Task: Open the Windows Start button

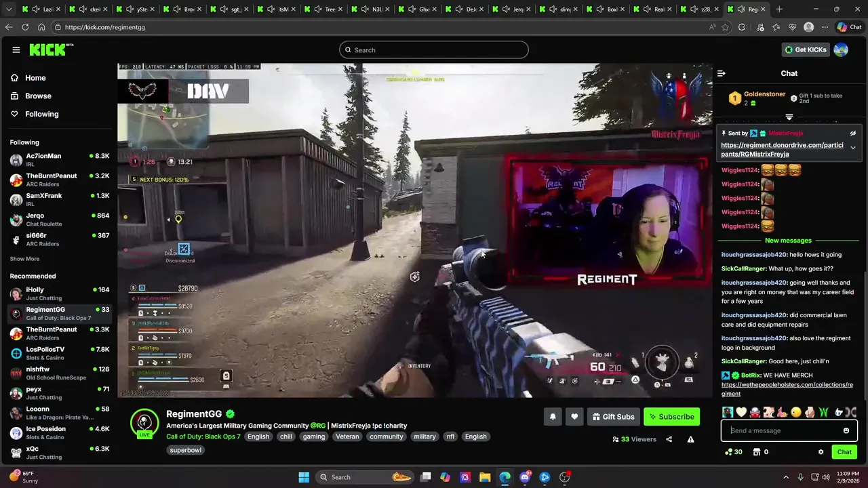Action: click(304, 477)
